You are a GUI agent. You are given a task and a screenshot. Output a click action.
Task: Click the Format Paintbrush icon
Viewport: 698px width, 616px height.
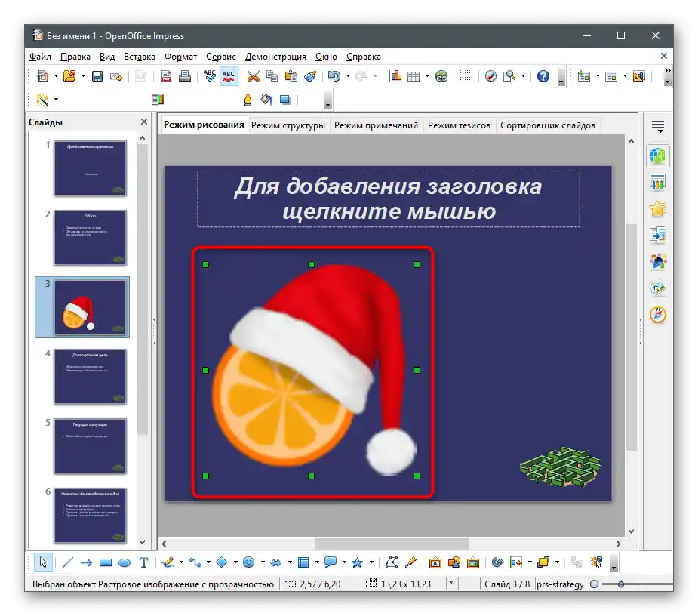(x=310, y=76)
